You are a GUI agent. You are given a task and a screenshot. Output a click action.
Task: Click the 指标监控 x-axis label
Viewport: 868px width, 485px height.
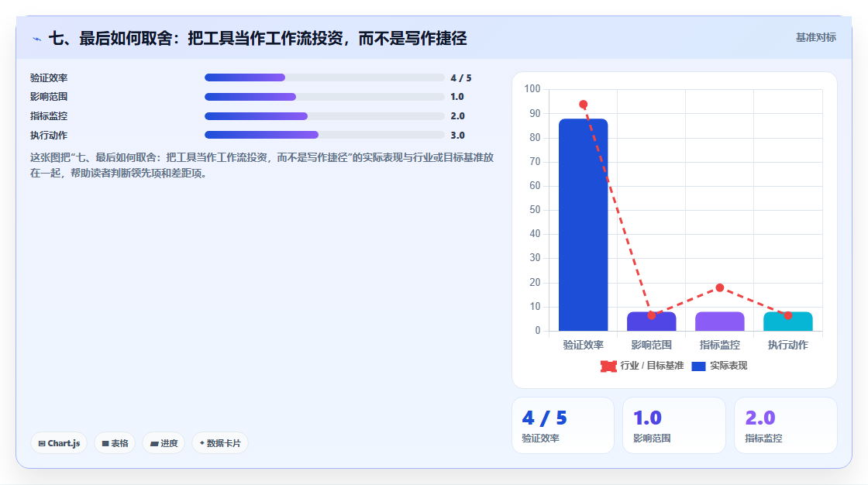[720, 345]
